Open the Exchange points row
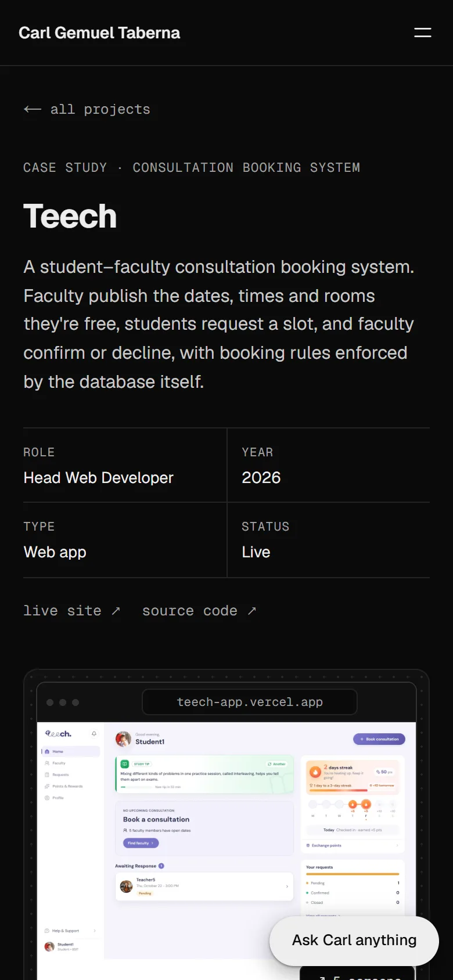This screenshot has width=453, height=980. 353,845
